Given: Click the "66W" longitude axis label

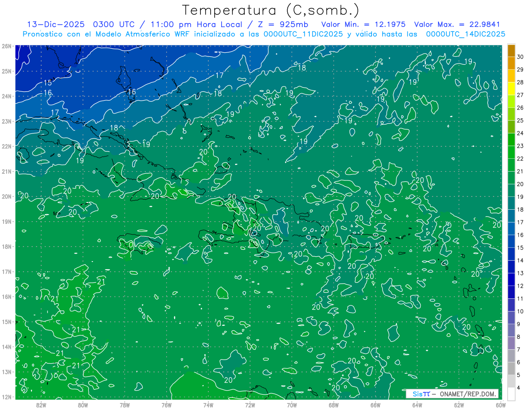Looking at the screenshot, I should coord(376,404).
